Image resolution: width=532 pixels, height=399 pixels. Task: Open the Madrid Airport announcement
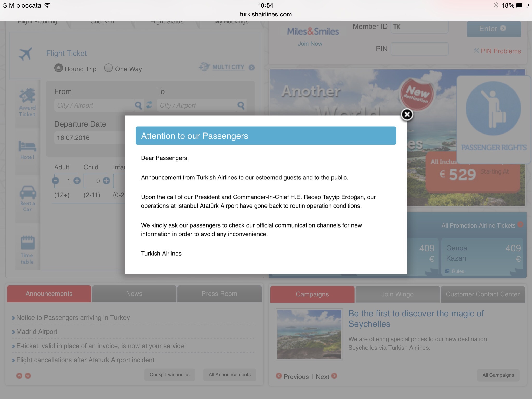click(37, 331)
